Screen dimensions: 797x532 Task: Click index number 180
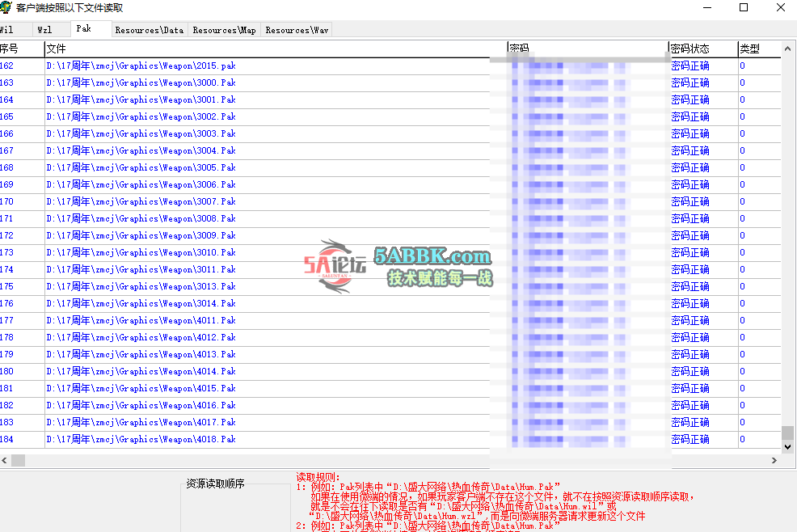[6, 371]
